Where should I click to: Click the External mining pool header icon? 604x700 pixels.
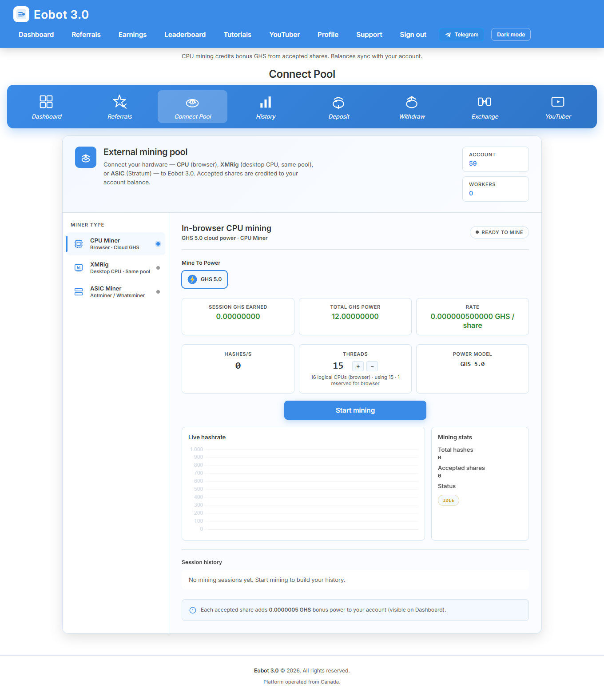click(86, 157)
